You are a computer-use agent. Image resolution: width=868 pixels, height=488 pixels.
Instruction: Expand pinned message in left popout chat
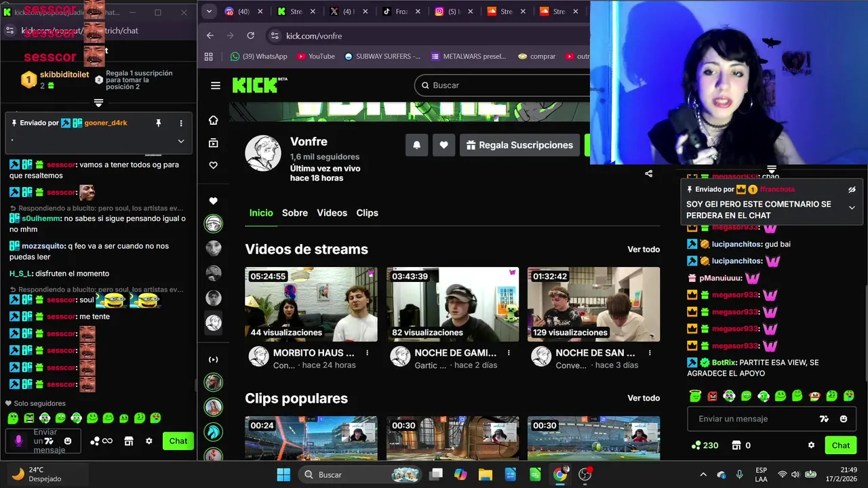point(181,141)
